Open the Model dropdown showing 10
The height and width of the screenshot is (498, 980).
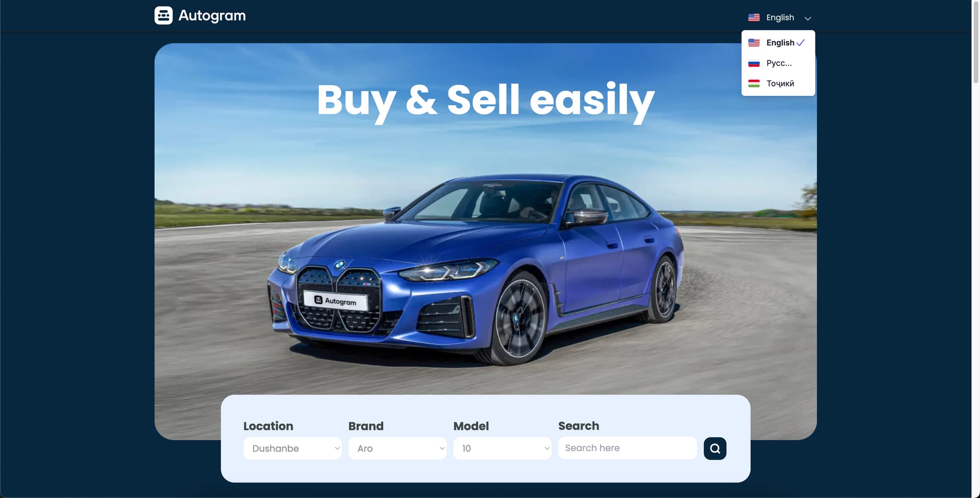pyautogui.click(x=502, y=448)
